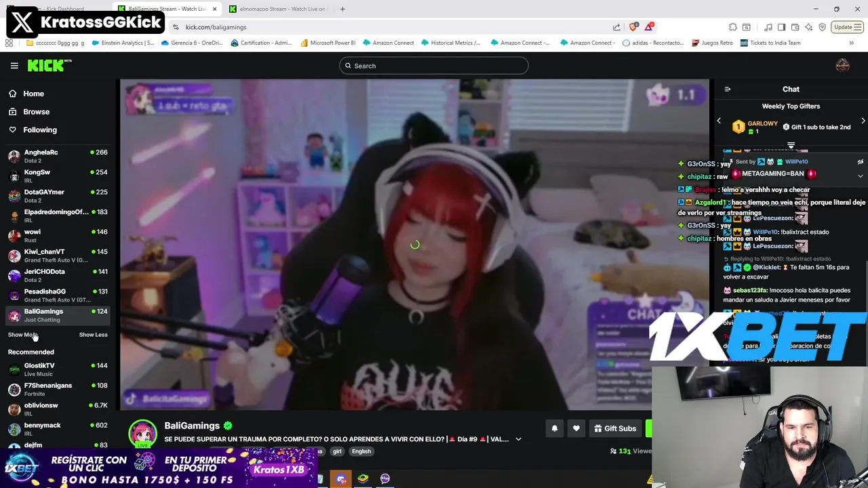868x488 pixels.
Task: Hide the pinned chat message
Action: [861, 162]
